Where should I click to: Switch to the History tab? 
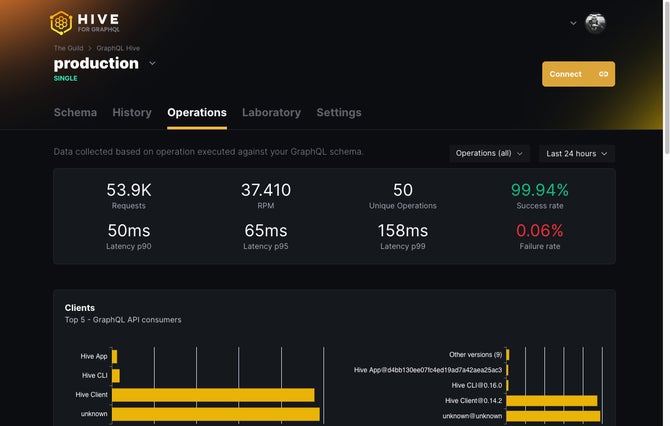[x=132, y=112]
